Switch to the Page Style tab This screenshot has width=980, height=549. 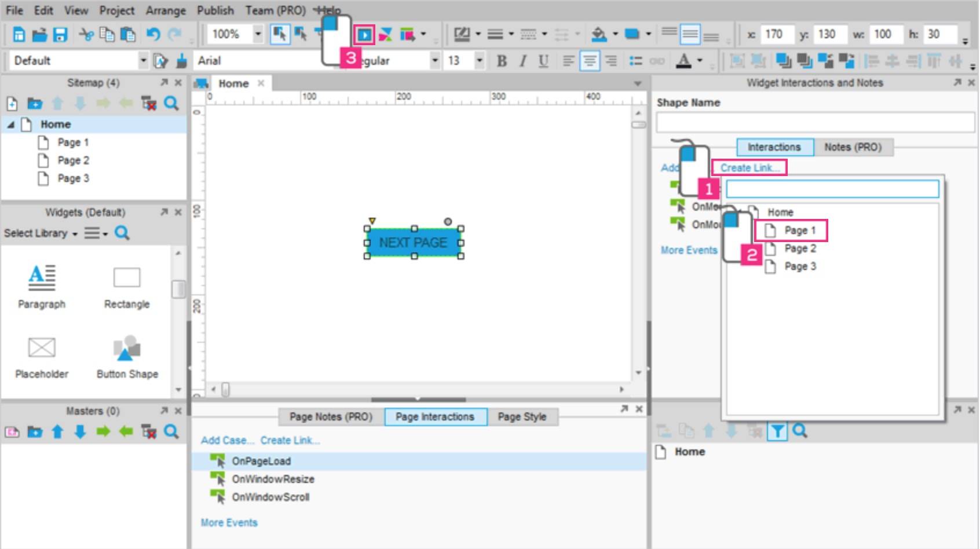(521, 416)
